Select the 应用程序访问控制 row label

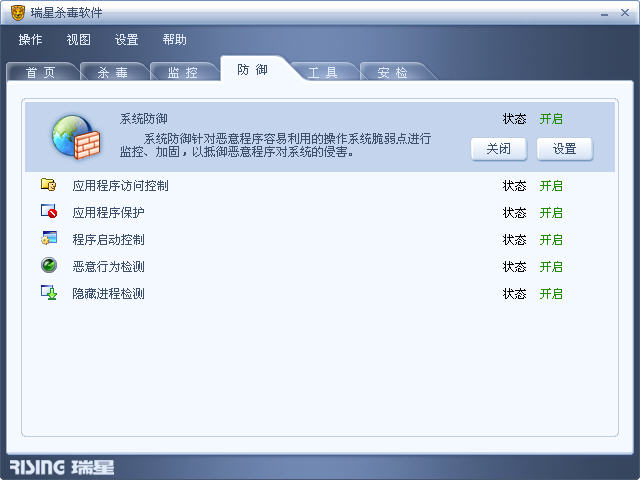click(120, 186)
